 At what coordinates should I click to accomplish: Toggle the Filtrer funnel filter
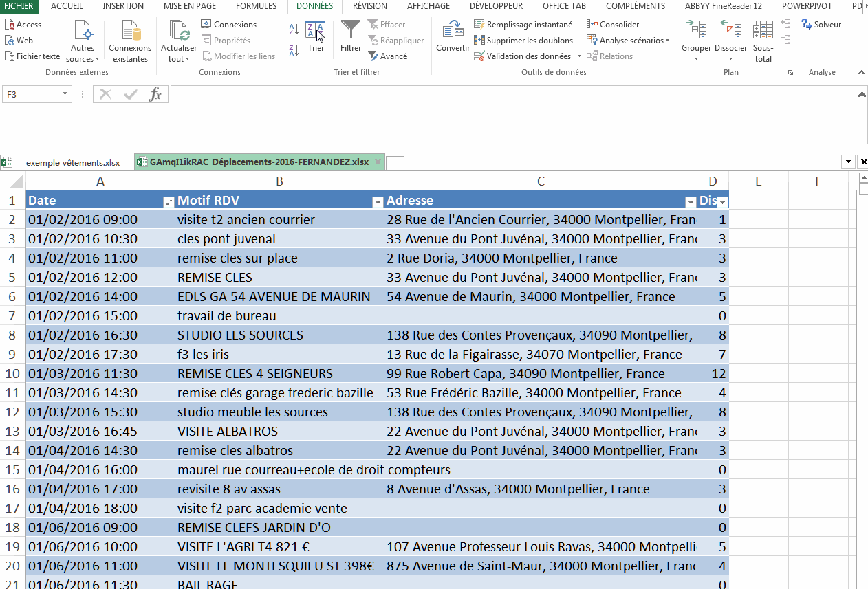pyautogui.click(x=351, y=36)
